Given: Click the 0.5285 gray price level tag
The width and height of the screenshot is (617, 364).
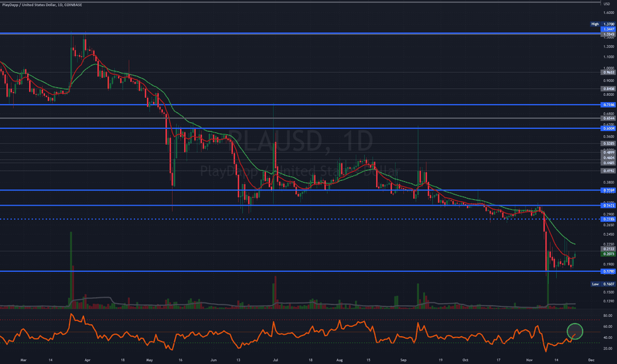Looking at the screenshot, I should click(x=608, y=144).
